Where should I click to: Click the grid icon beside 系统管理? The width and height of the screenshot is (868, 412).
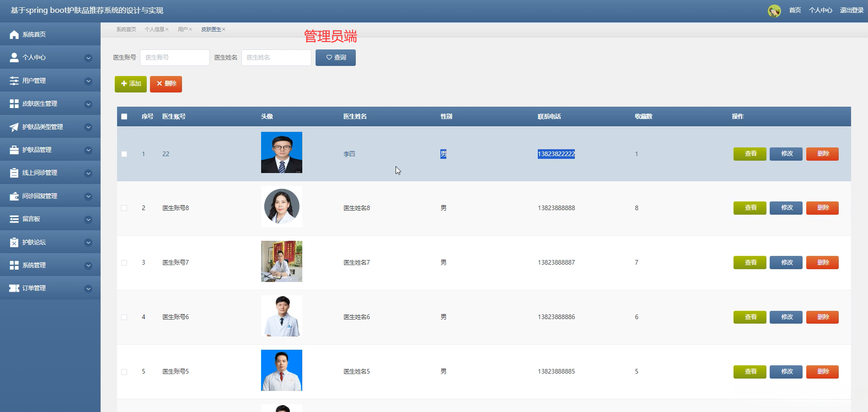[14, 265]
